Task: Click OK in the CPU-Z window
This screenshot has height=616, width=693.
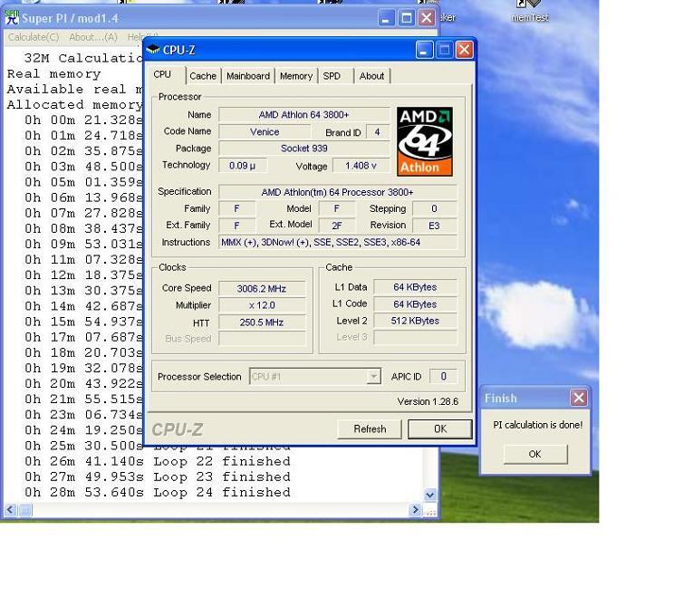Action: pyautogui.click(x=439, y=429)
